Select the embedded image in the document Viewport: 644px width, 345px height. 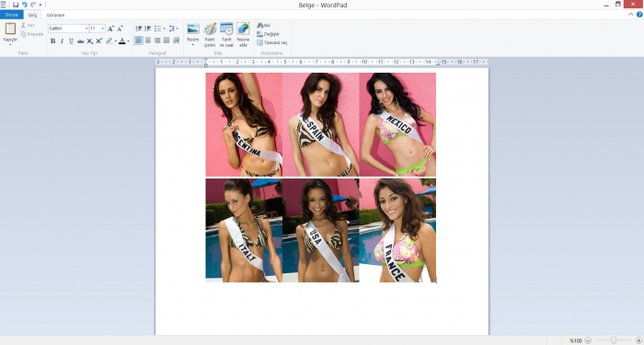(x=321, y=178)
